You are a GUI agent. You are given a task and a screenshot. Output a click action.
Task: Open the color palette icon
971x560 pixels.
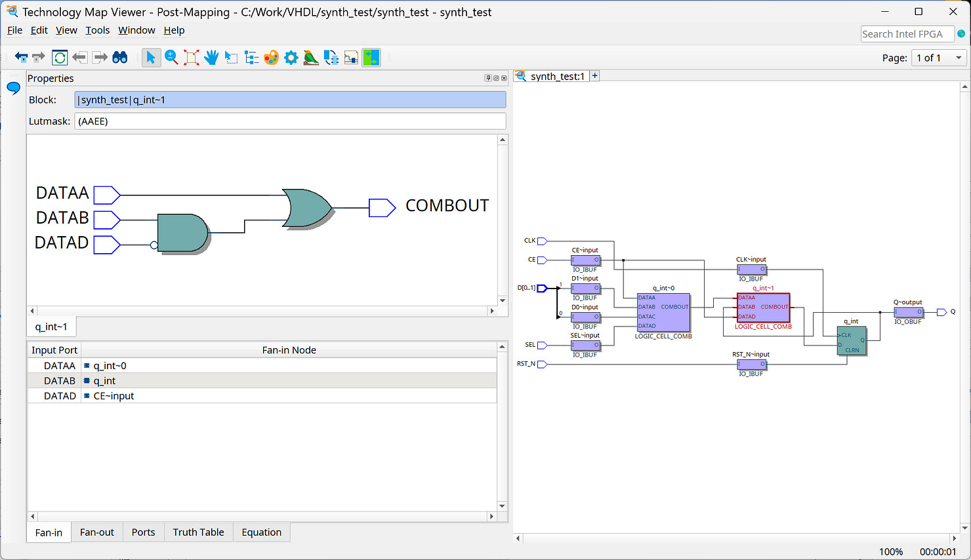click(271, 58)
